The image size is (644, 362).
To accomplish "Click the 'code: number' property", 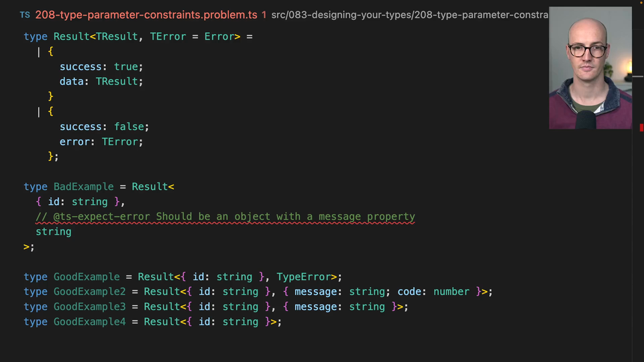I will (x=433, y=292).
